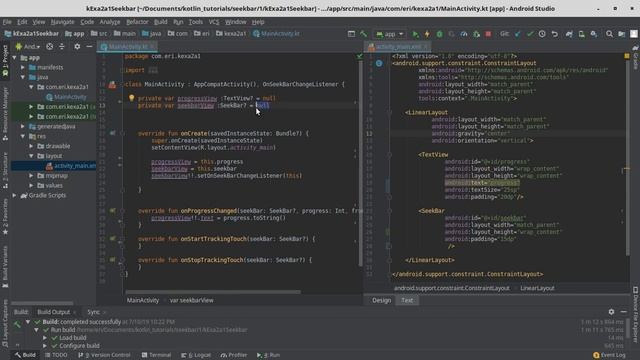Image resolution: width=640 pixels, height=360 pixels.
Task: Apply changes with the lightning bolt icon
Action: (x=427, y=34)
